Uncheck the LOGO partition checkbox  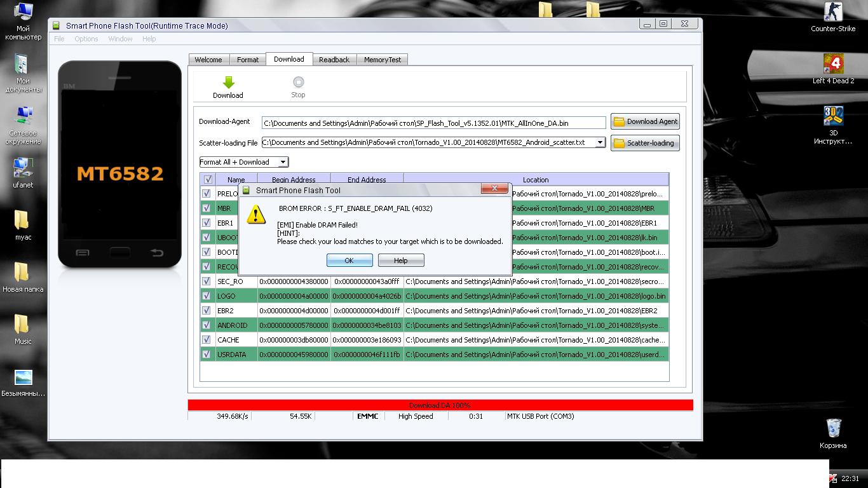[207, 295]
